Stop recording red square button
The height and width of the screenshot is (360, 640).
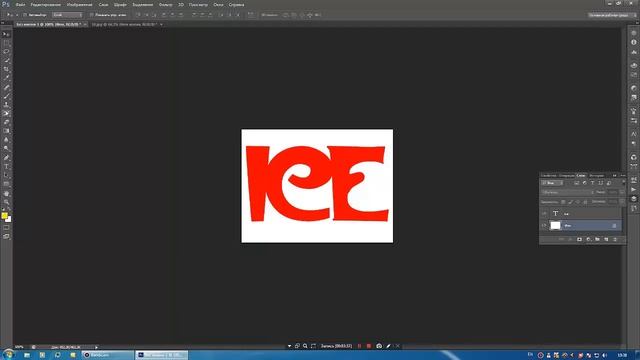[369, 346]
